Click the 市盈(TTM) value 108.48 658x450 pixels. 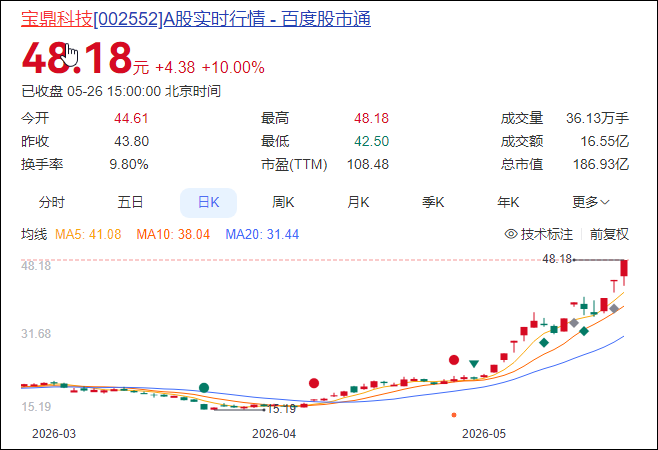point(368,164)
